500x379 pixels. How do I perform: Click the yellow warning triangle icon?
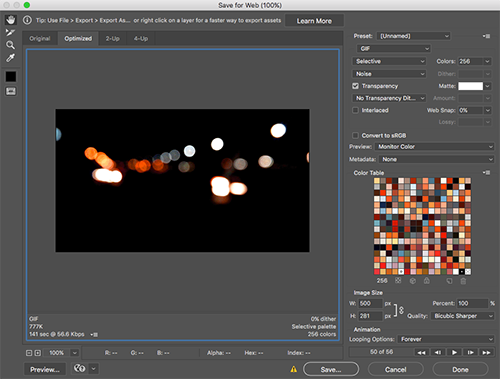pyautogui.click(x=293, y=369)
